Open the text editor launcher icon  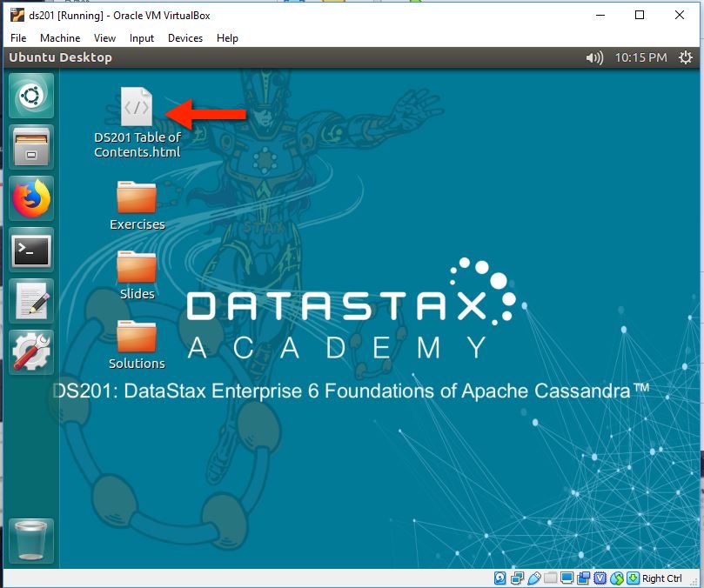click(x=31, y=301)
